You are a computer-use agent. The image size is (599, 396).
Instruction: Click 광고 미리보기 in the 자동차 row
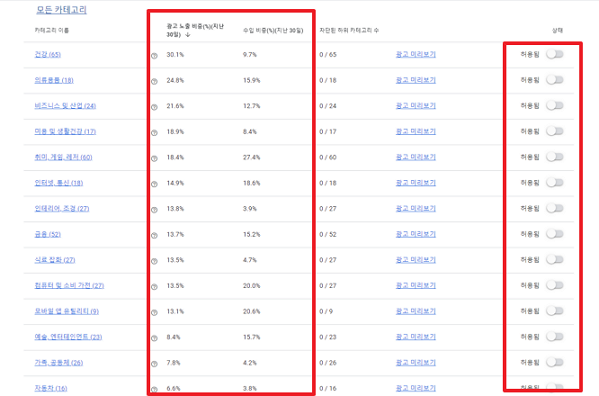point(416,388)
